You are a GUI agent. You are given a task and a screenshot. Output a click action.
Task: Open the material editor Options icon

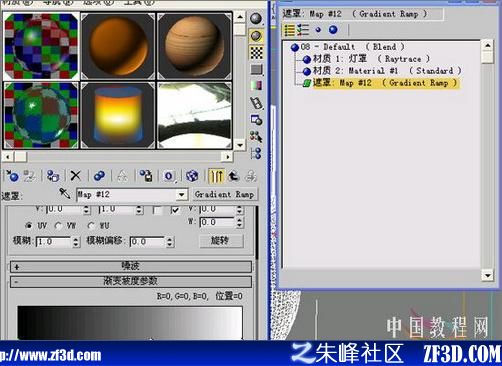coord(256,120)
